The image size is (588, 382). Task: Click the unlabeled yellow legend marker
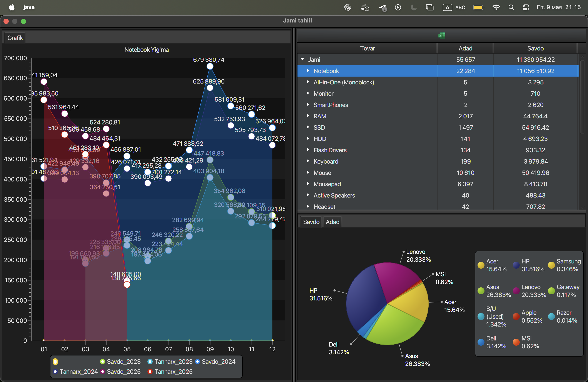[55, 362]
